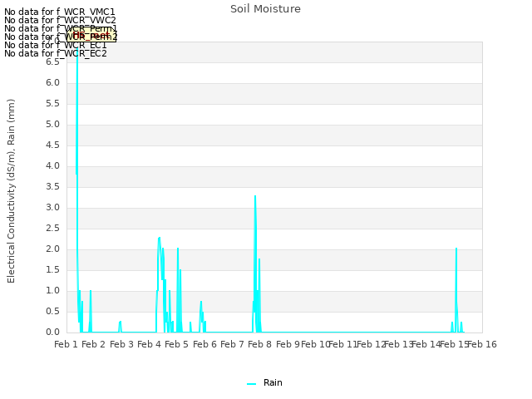The height and width of the screenshot is (399, 532).
Task: Click the 6.0 y-axis tick label
Action: click(x=52, y=83)
